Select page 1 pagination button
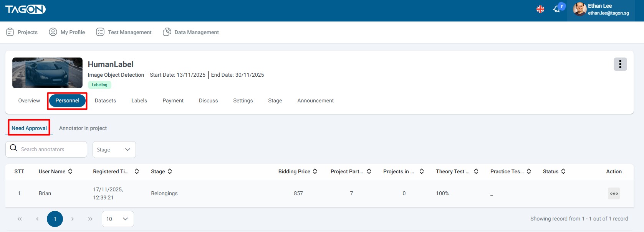 tap(55, 219)
